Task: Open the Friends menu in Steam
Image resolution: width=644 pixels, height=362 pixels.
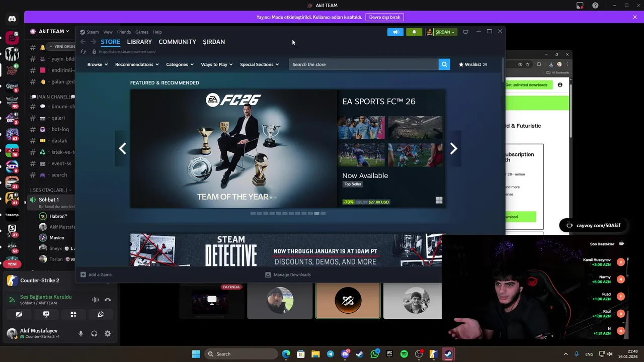Action: pyautogui.click(x=124, y=32)
